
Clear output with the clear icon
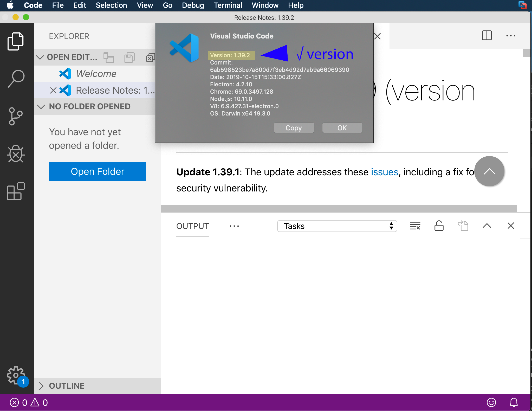[415, 226]
